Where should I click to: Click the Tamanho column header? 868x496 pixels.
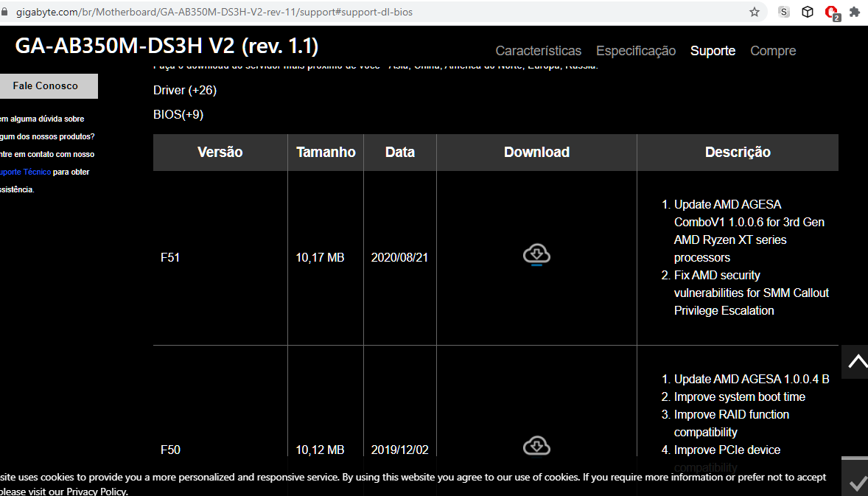[326, 153]
